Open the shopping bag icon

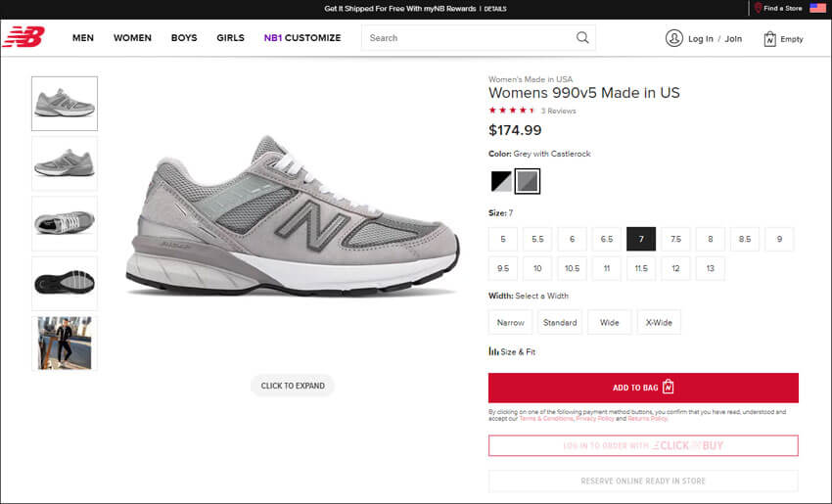point(770,38)
